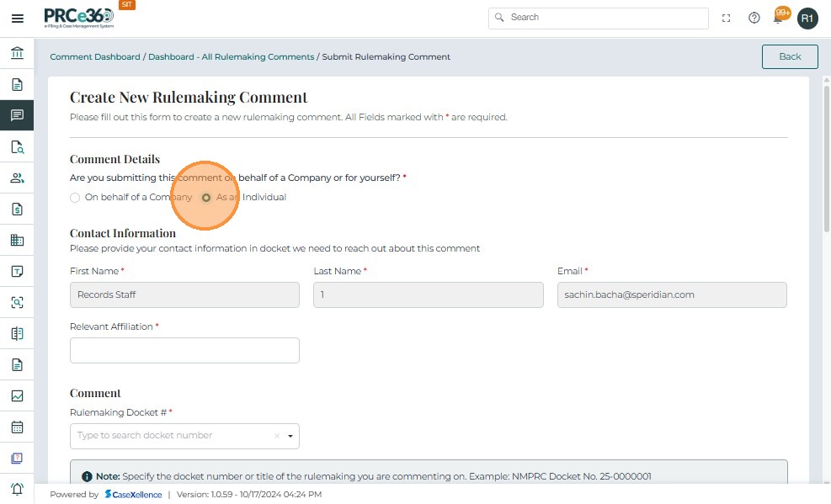
Task: Click the chart image sidebar icon
Action: [17, 395]
